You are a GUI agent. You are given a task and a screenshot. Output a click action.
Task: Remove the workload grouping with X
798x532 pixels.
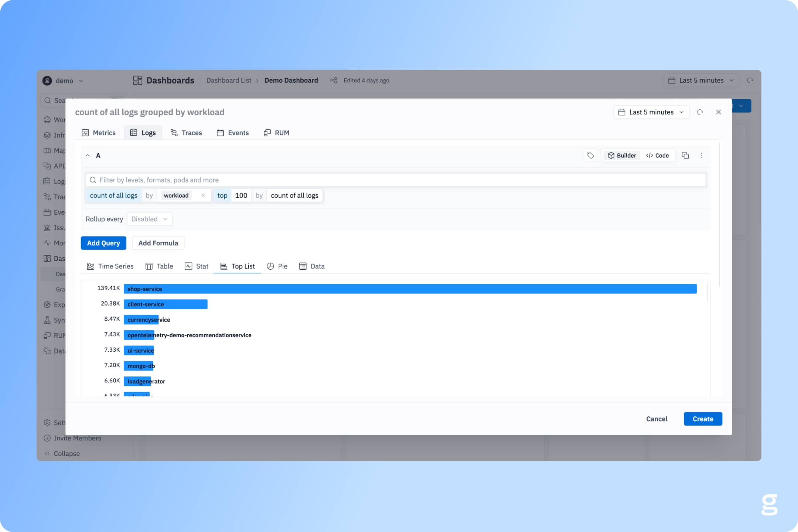pyautogui.click(x=203, y=195)
